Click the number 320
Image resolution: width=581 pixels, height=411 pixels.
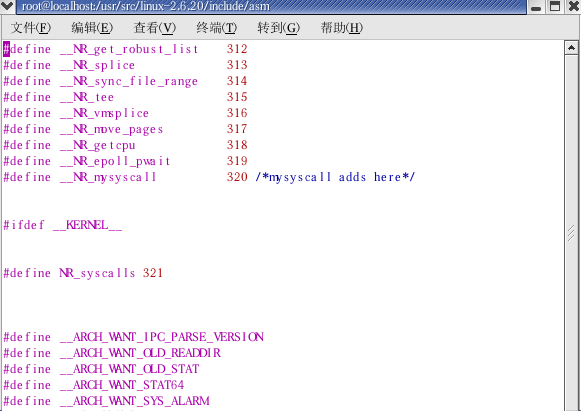point(237,177)
